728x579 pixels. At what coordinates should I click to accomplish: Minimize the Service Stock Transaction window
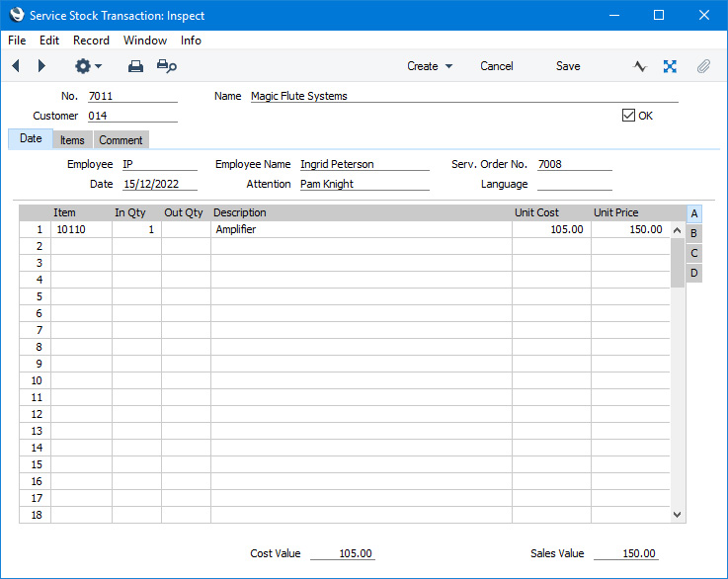[614, 15]
